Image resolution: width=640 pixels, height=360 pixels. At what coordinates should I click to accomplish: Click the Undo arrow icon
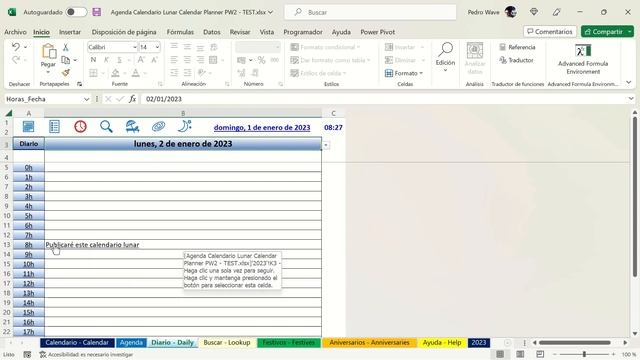(x=16, y=47)
